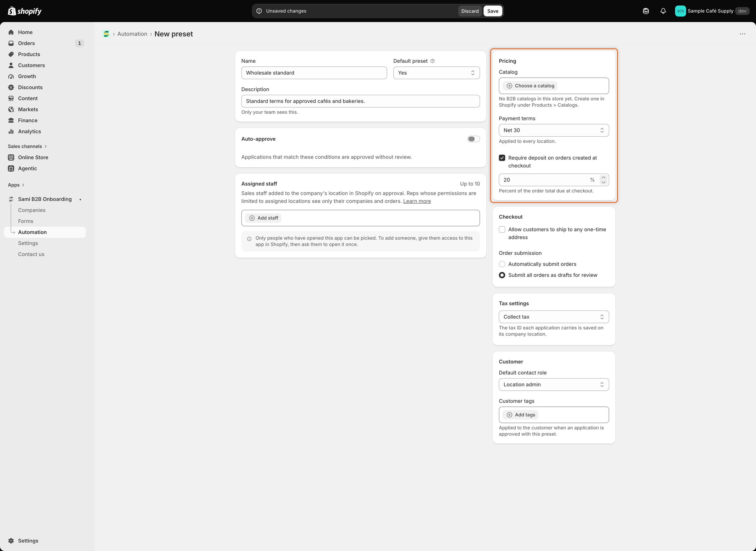Screen dimensions: 756x551
Task: Click the Description input field
Action: tap(360, 101)
